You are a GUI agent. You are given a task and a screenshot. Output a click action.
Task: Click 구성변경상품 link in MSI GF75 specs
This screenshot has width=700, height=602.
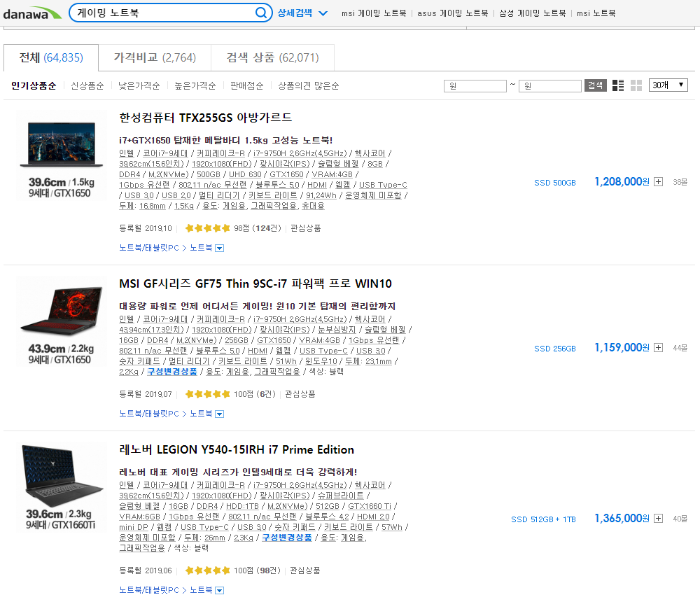click(x=172, y=372)
